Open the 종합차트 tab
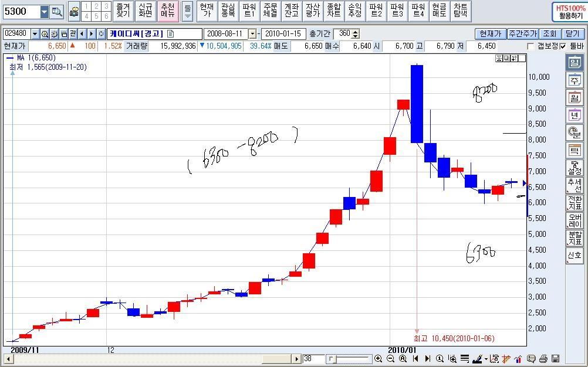588x367 pixels. point(333,11)
